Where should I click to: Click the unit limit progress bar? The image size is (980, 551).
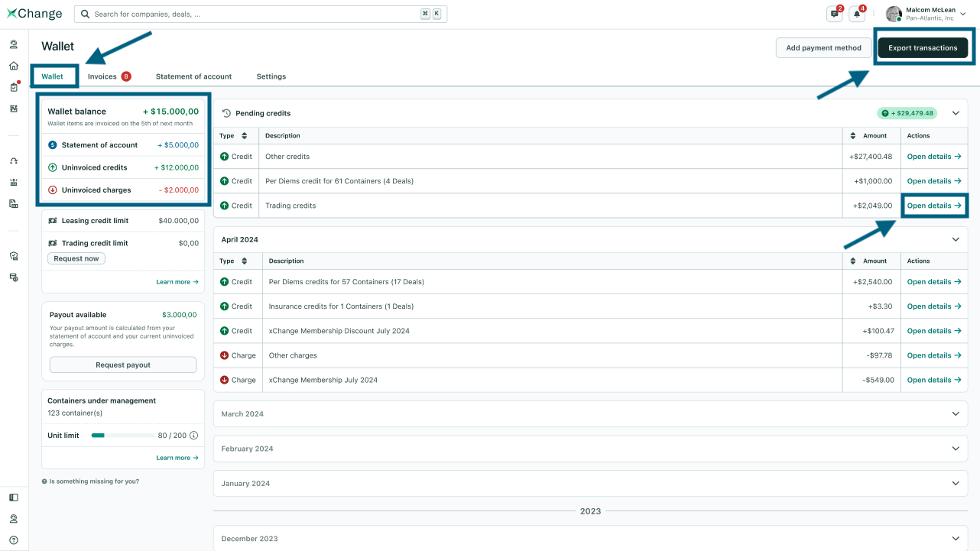pyautogui.click(x=122, y=436)
